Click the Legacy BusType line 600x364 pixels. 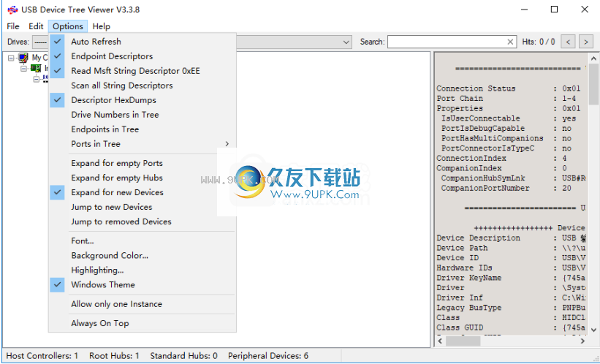pos(512,307)
